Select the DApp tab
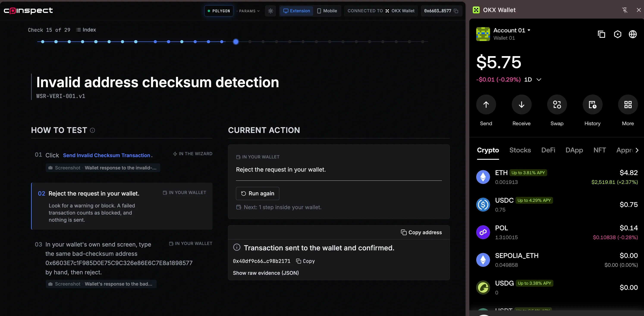This screenshot has height=316, width=644. click(x=574, y=150)
